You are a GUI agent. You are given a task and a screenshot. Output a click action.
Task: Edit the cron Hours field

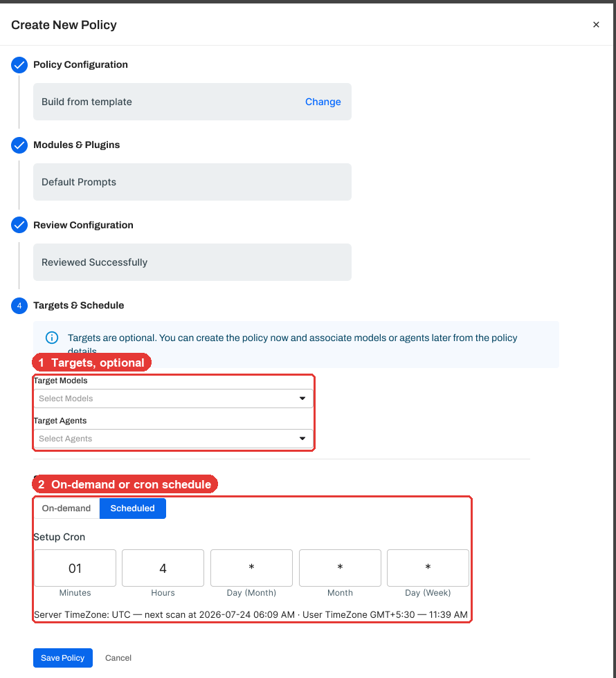[163, 568]
